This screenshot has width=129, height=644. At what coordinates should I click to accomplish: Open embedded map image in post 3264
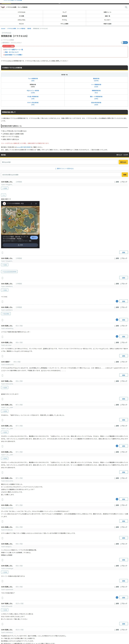pos(20,225)
